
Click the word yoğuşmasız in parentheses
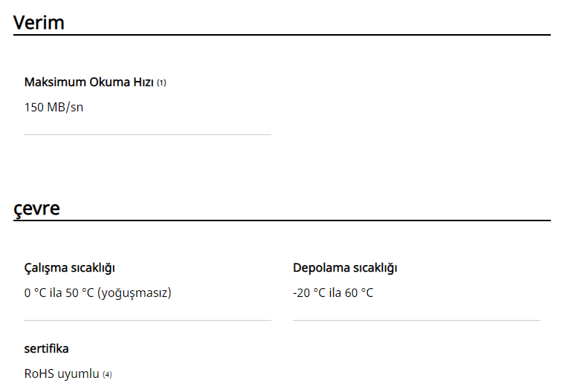click(134, 293)
